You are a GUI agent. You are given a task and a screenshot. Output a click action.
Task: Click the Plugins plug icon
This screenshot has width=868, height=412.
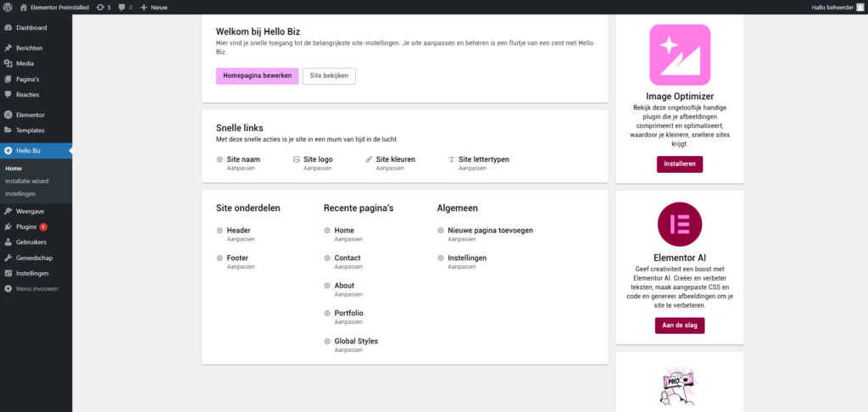coord(8,227)
